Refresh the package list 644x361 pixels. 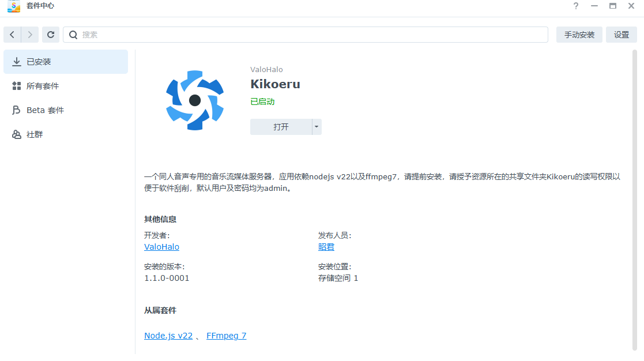coord(51,35)
